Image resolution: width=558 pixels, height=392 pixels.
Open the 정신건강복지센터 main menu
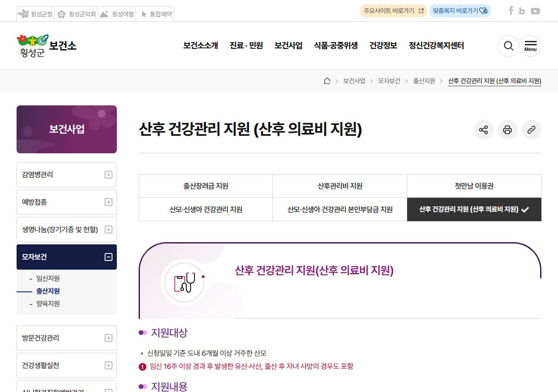[436, 46]
